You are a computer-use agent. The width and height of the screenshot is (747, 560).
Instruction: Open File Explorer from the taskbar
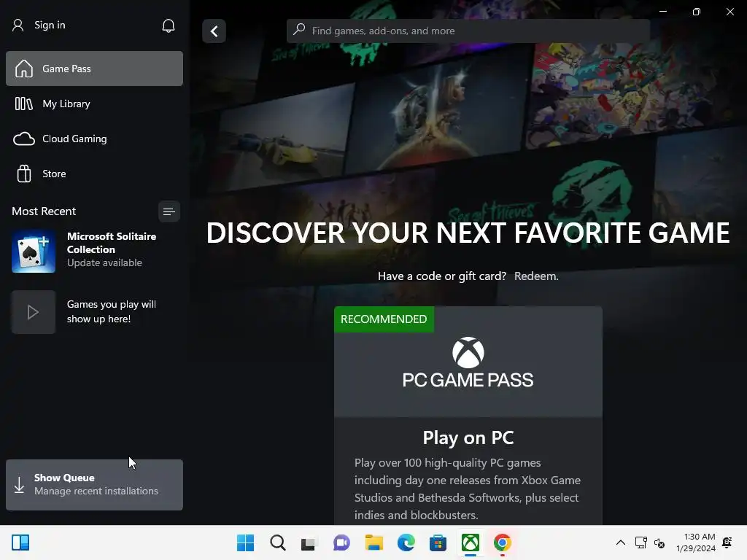click(374, 542)
